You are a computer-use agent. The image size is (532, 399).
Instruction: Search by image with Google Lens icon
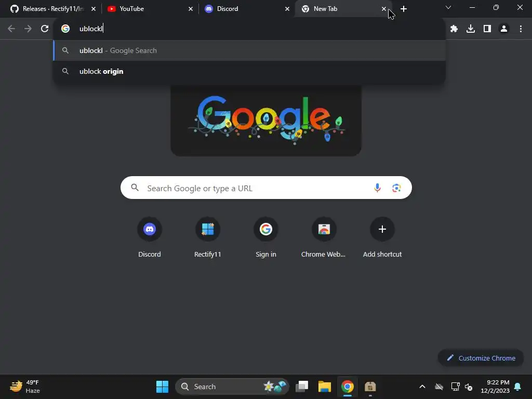pos(396,188)
